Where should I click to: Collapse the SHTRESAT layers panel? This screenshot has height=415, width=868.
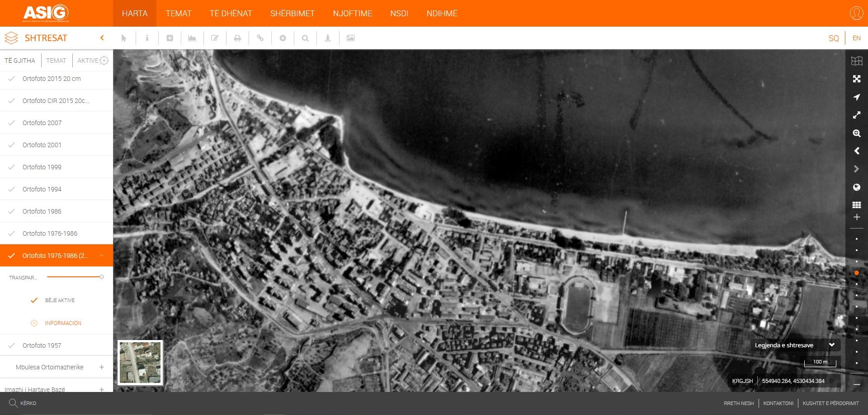tap(102, 38)
